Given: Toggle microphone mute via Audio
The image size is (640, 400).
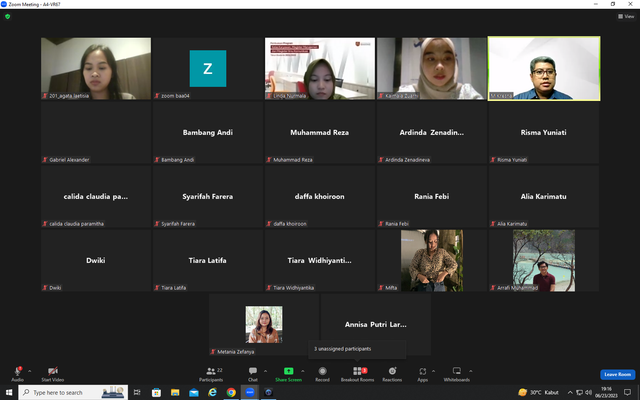Looking at the screenshot, I should tap(17, 374).
